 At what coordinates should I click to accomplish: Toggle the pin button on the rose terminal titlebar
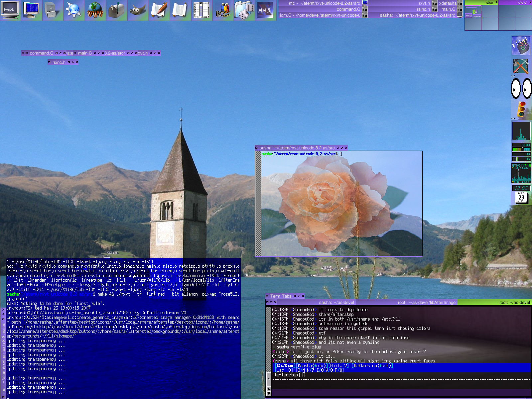point(342,148)
